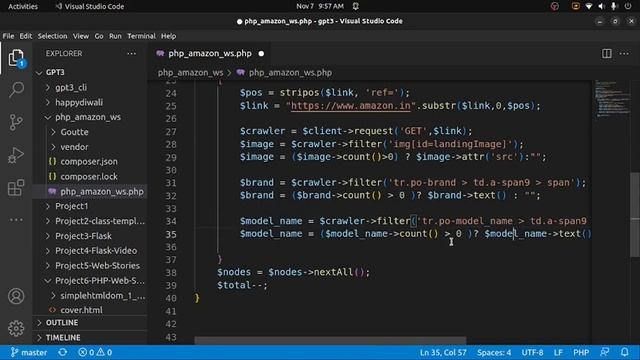Viewport: 640px width, 360px height.
Task: Open composer.lock file
Action: [x=89, y=176]
